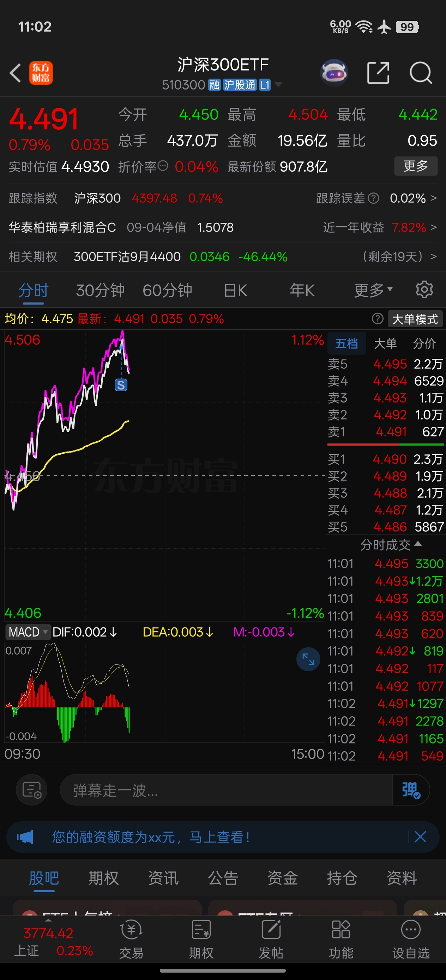Image resolution: width=446 pixels, height=980 pixels.
Task: Open 华泰柏瑞享利混合C fund link
Action: pos(62,227)
